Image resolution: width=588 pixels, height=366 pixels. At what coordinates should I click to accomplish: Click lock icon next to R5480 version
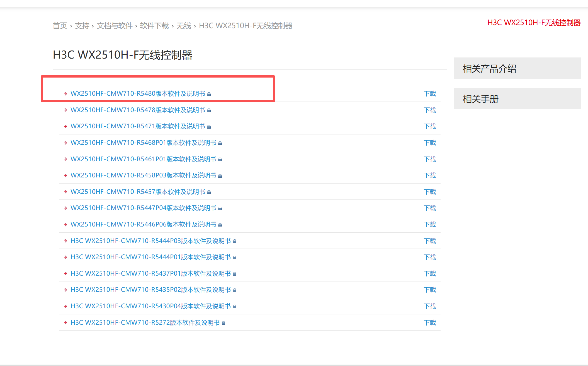[x=209, y=94]
